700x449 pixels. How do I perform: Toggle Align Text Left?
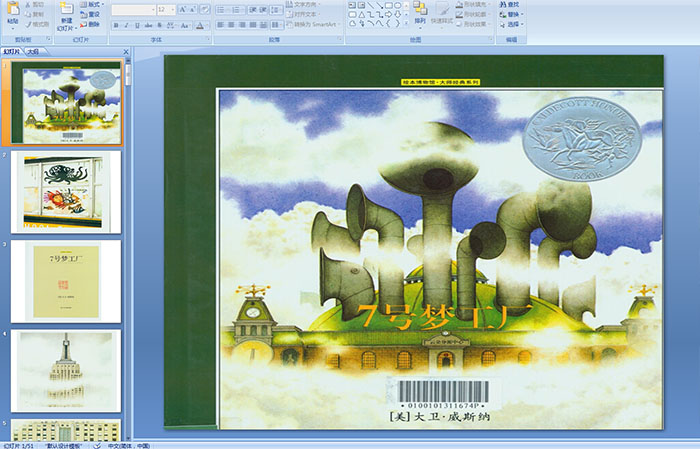[221, 25]
